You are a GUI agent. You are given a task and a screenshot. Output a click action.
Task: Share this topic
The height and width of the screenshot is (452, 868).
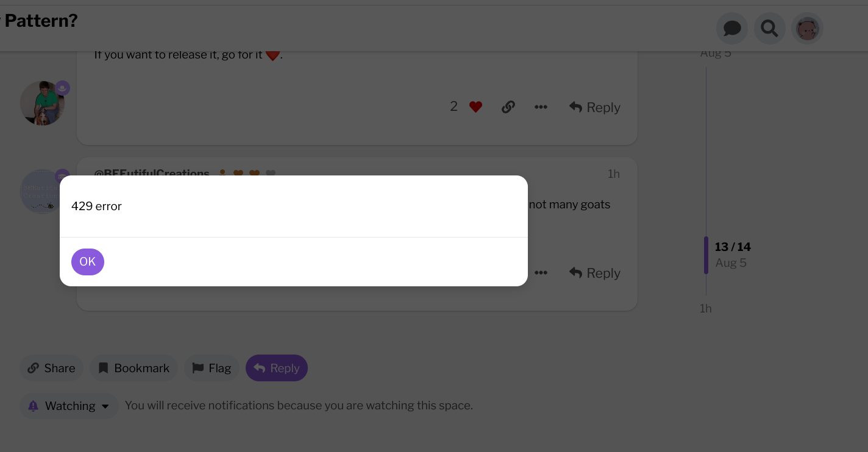click(x=51, y=368)
